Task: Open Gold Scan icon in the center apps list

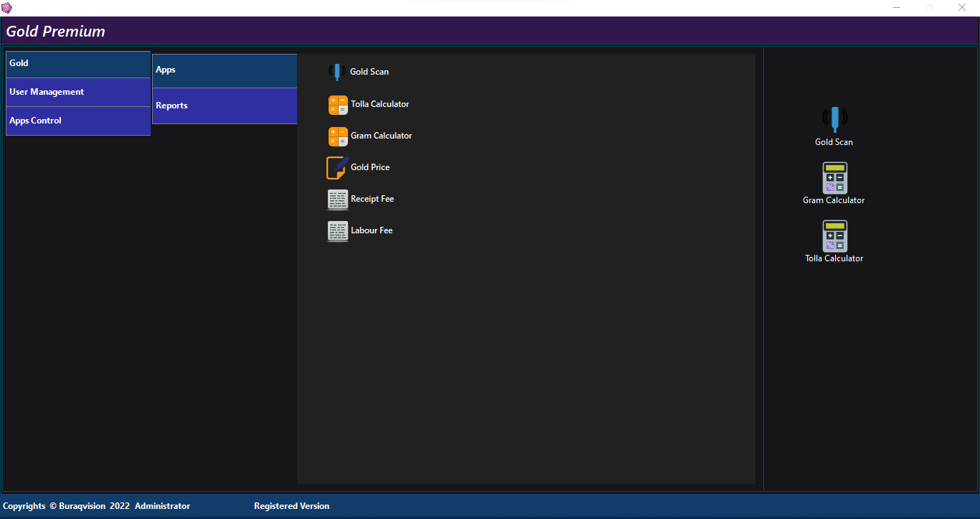Action: coord(337,72)
